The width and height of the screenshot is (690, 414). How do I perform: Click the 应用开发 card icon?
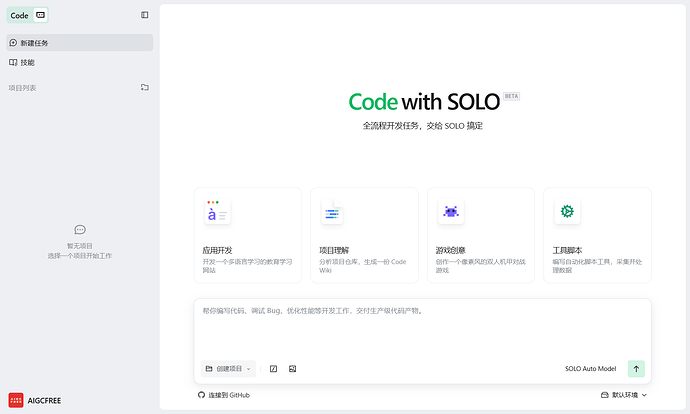pos(217,212)
